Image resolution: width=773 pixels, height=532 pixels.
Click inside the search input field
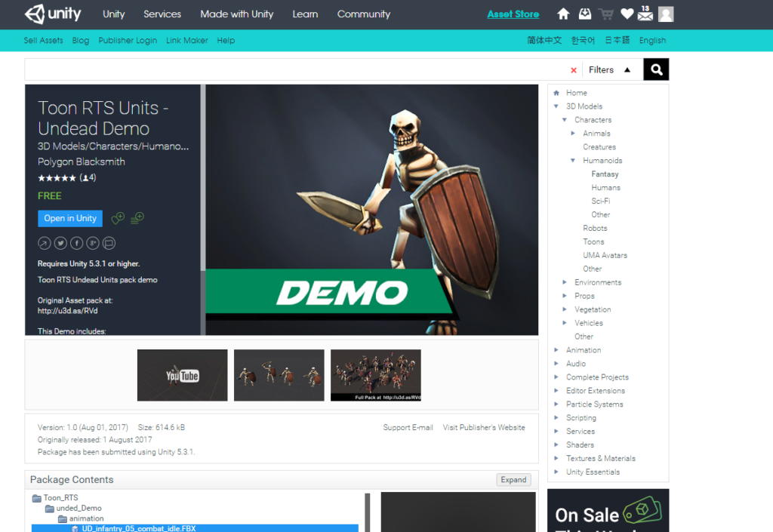(296, 69)
